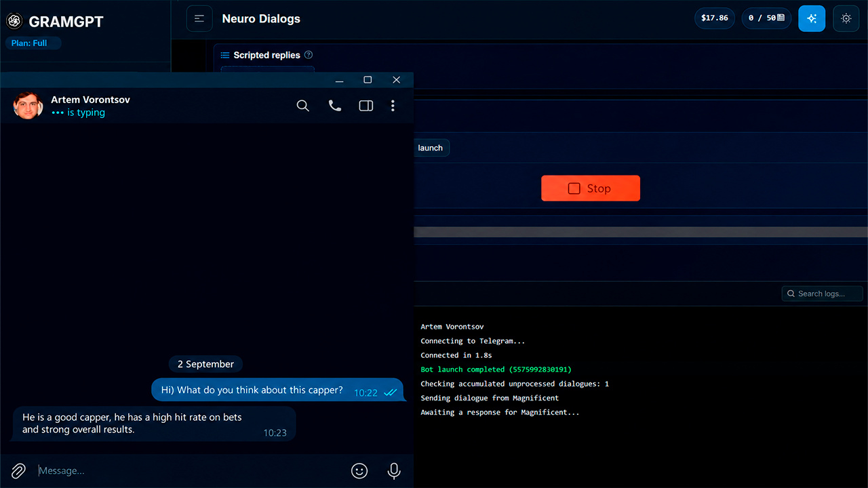Toggle the chat side panel icon
Screen dimensions: 868x488
[x=366, y=106]
